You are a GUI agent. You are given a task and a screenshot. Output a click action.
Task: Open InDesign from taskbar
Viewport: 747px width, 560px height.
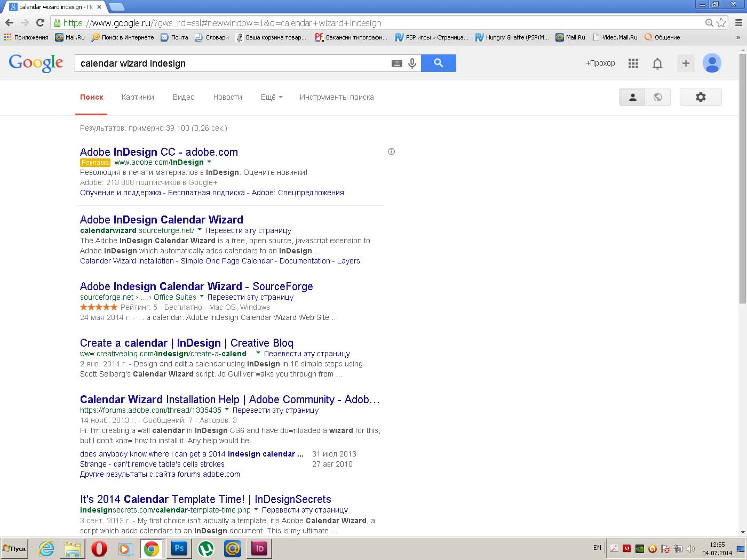259,548
